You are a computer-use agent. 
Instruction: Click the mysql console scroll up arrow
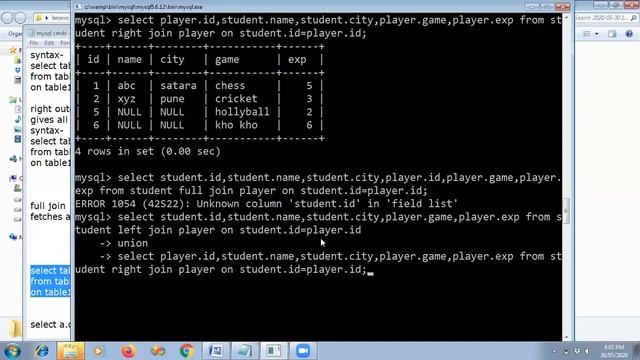click(566, 19)
